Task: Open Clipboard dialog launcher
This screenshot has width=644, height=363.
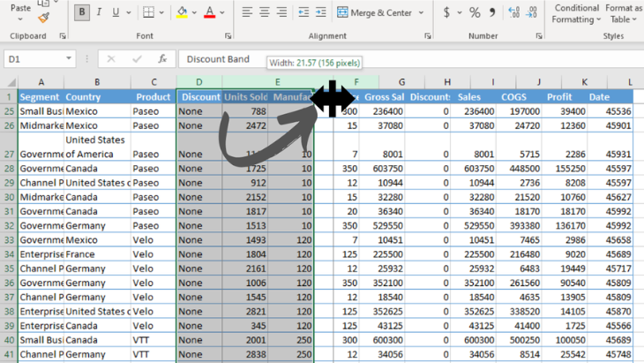Action: point(63,36)
